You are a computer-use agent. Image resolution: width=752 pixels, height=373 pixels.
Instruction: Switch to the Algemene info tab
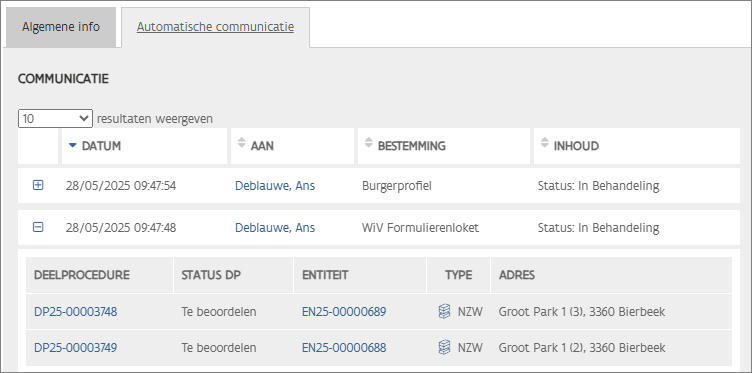(x=61, y=27)
